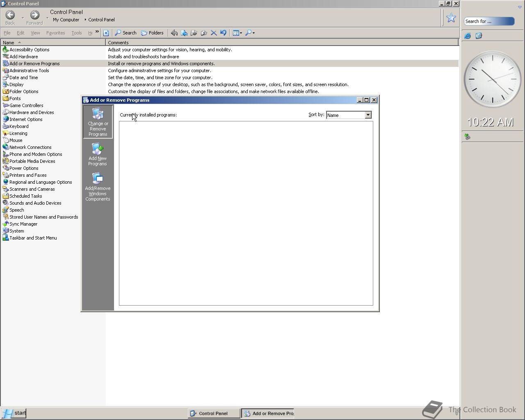Click Add/Remove Windows Components sidebar button
Image resolution: width=525 pixels, height=420 pixels.
point(98,187)
